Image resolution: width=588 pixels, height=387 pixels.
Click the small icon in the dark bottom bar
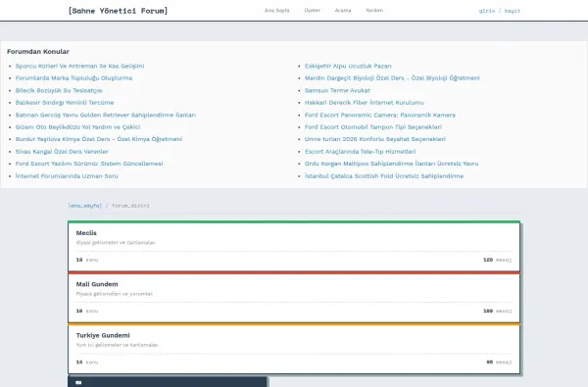pos(78,382)
